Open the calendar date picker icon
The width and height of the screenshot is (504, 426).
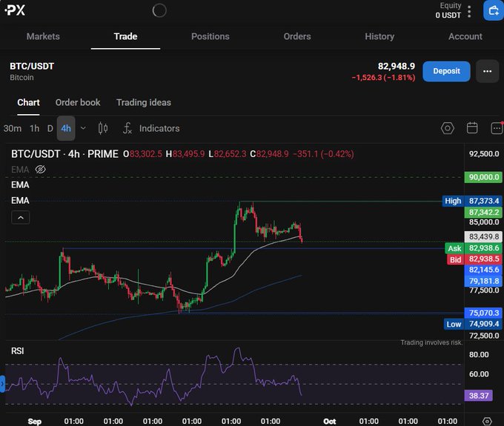pyautogui.click(x=472, y=128)
